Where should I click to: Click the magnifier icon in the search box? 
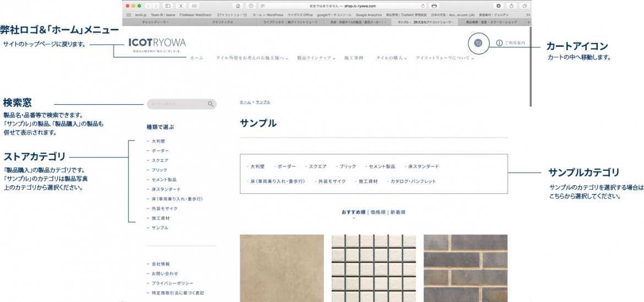(x=211, y=104)
